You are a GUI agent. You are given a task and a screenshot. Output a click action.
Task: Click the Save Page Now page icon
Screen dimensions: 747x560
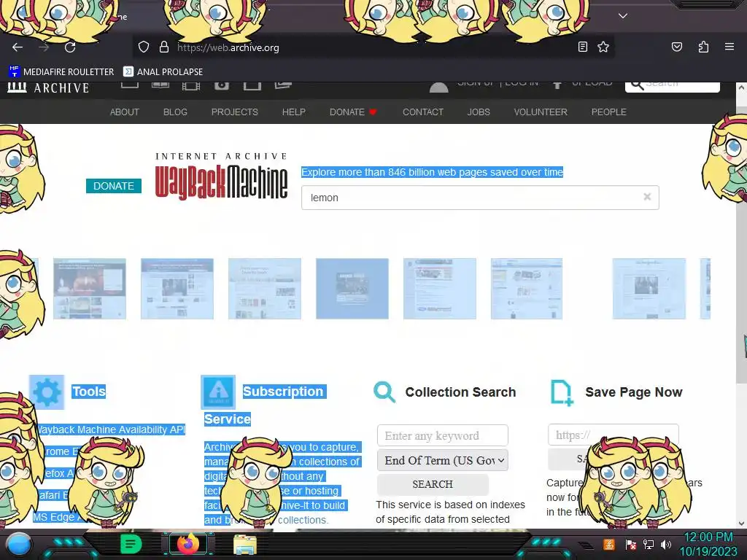pyautogui.click(x=562, y=392)
